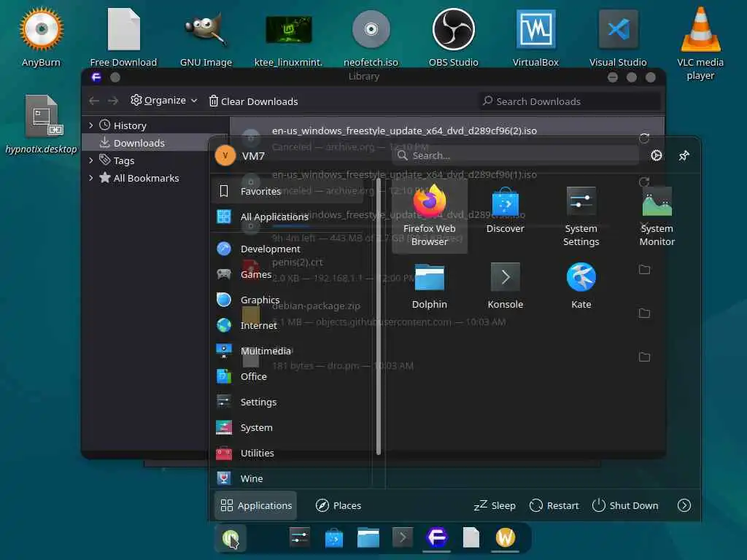Click the Library forward arrow

point(113,101)
